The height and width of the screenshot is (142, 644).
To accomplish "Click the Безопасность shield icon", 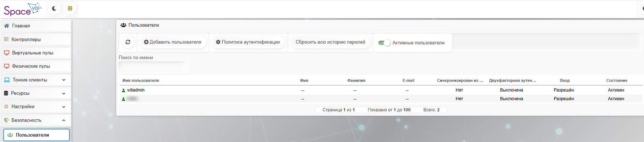I will (6, 120).
